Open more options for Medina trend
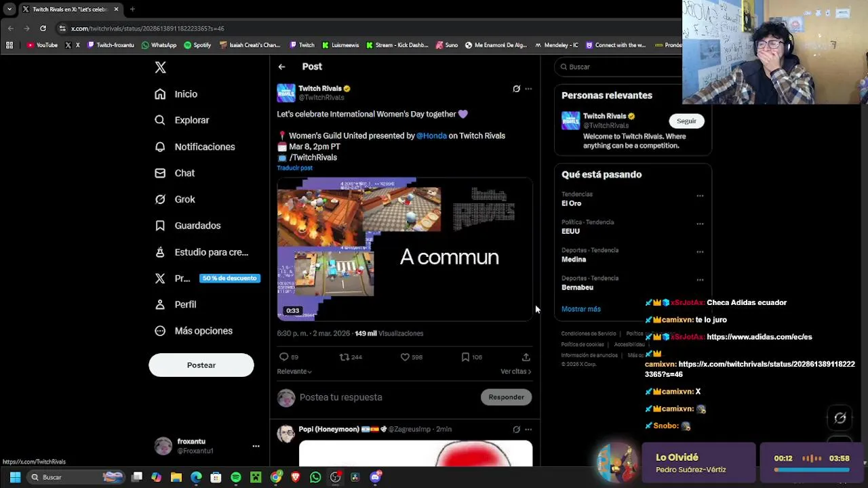Image resolution: width=868 pixels, height=488 pixels. point(700,251)
